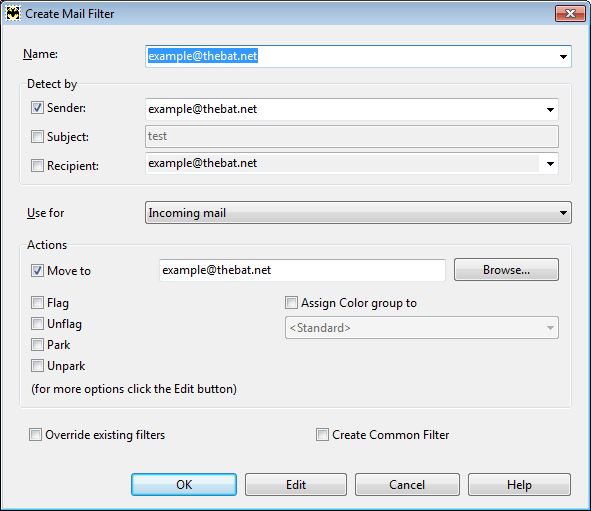Enable the Subject detection checkbox
This screenshot has height=511, width=591.
37,136
